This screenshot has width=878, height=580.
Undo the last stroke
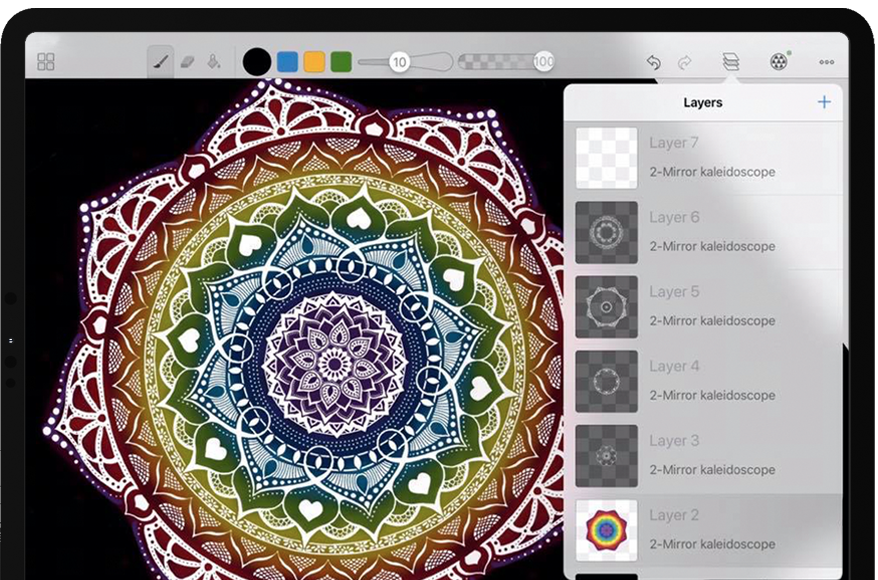click(653, 62)
